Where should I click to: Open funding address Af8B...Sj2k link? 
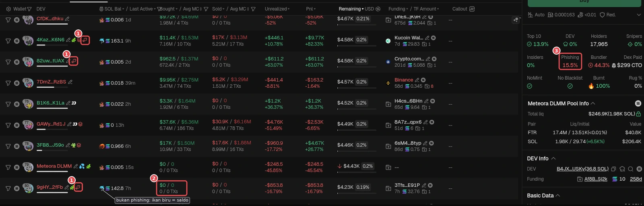click(596, 179)
